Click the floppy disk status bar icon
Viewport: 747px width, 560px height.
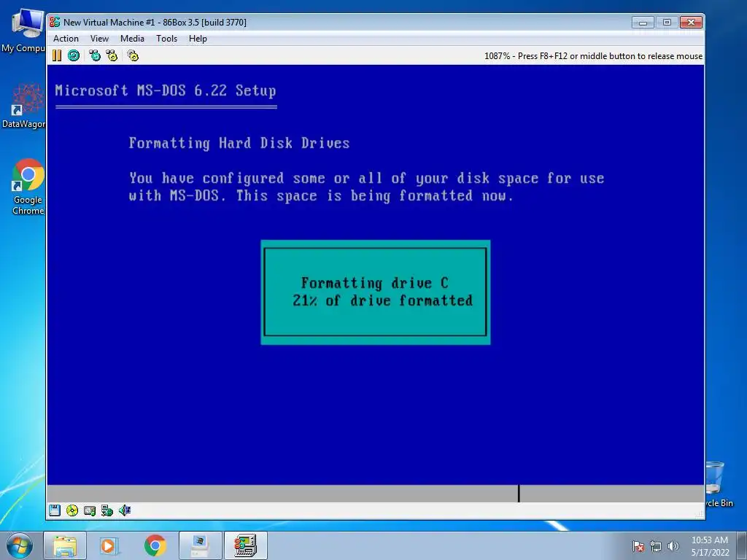[55, 510]
